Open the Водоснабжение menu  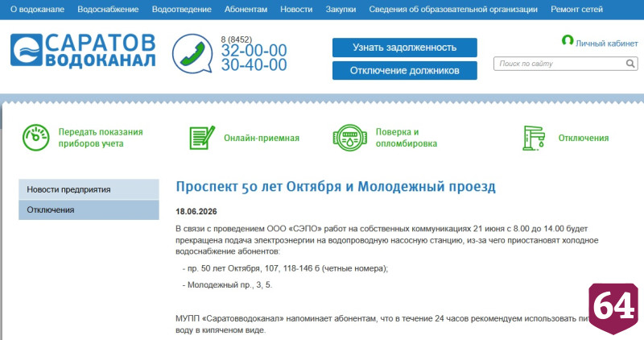click(x=108, y=9)
